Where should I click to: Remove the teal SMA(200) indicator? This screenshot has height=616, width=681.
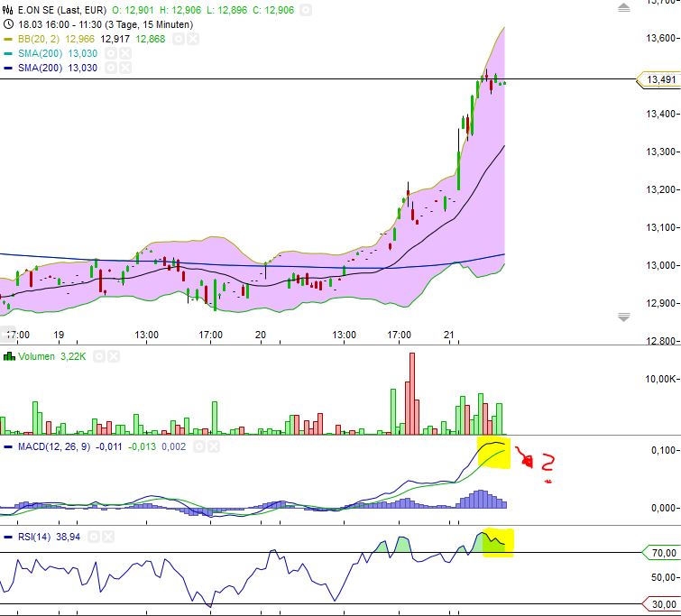click(x=125, y=53)
